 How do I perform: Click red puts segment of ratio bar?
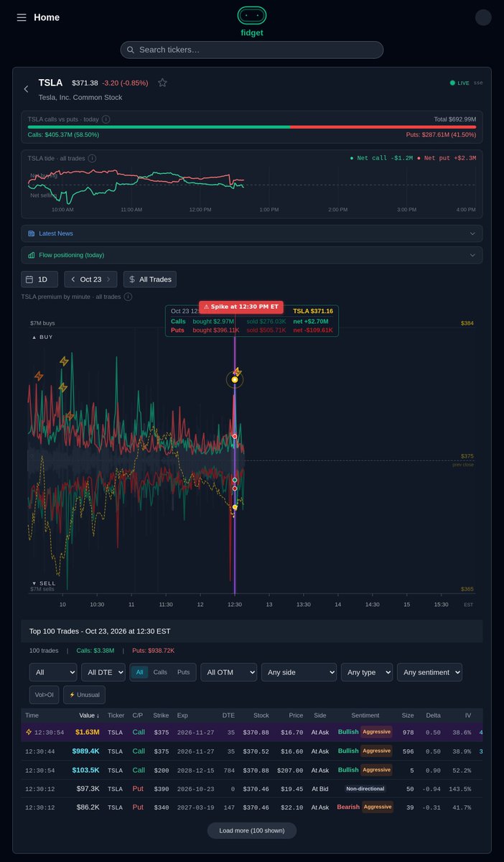[383, 126]
